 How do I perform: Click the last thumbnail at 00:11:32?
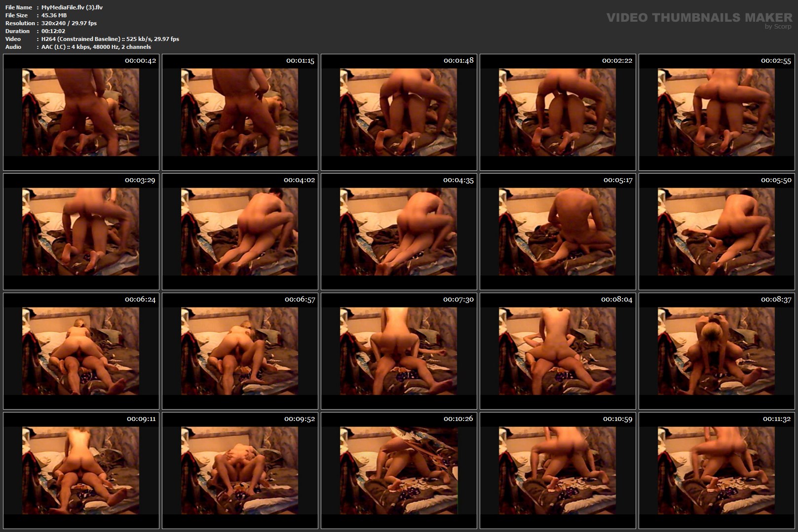[x=717, y=470]
